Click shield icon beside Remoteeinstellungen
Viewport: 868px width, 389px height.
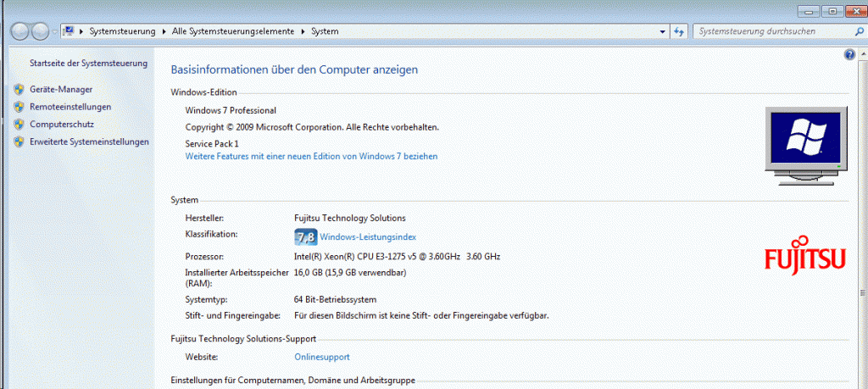coord(19,107)
